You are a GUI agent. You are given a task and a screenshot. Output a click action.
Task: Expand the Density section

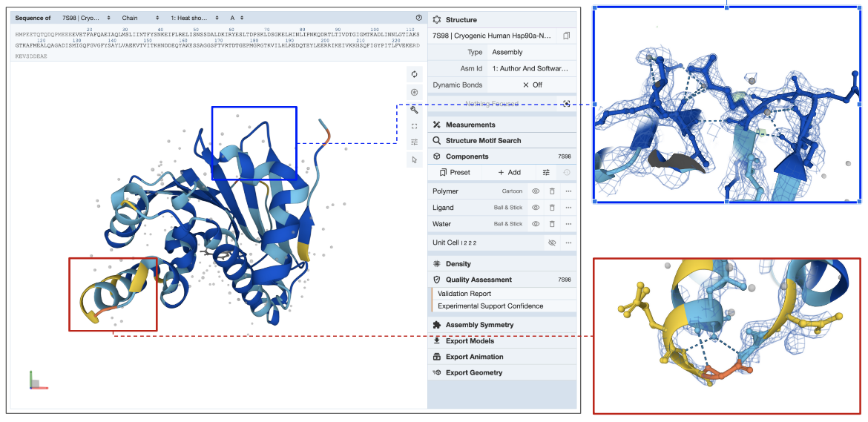458,264
